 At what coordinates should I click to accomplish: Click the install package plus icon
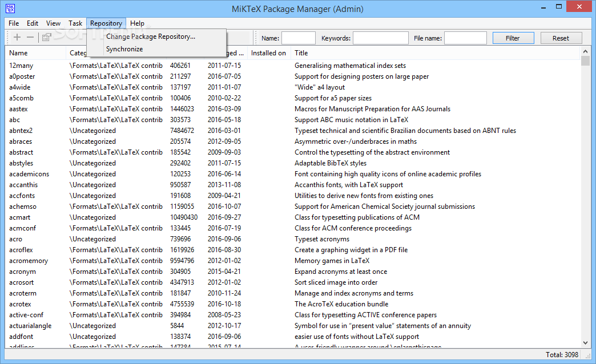pyautogui.click(x=17, y=37)
